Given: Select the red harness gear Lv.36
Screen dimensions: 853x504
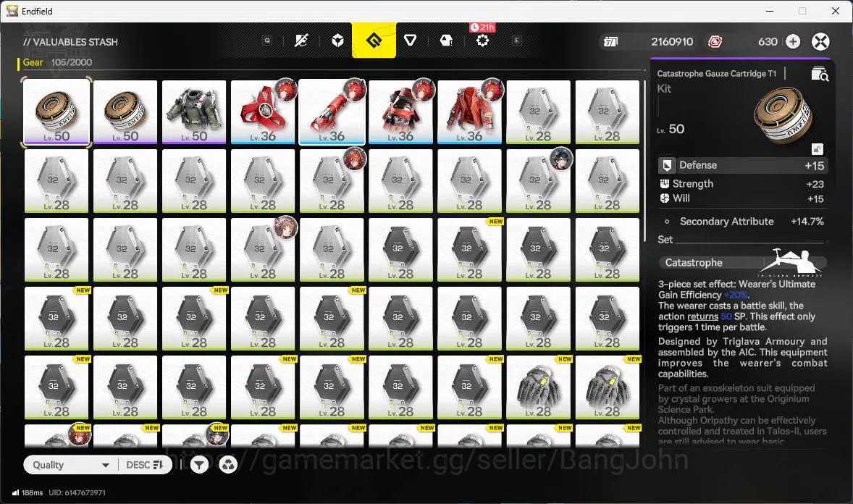Looking at the screenshot, I should tap(263, 112).
